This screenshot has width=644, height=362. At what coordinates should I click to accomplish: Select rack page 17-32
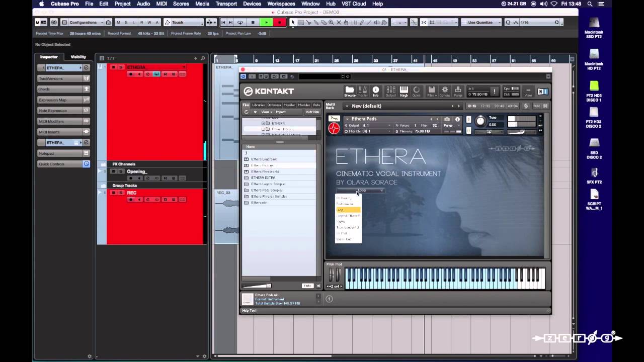tap(486, 106)
